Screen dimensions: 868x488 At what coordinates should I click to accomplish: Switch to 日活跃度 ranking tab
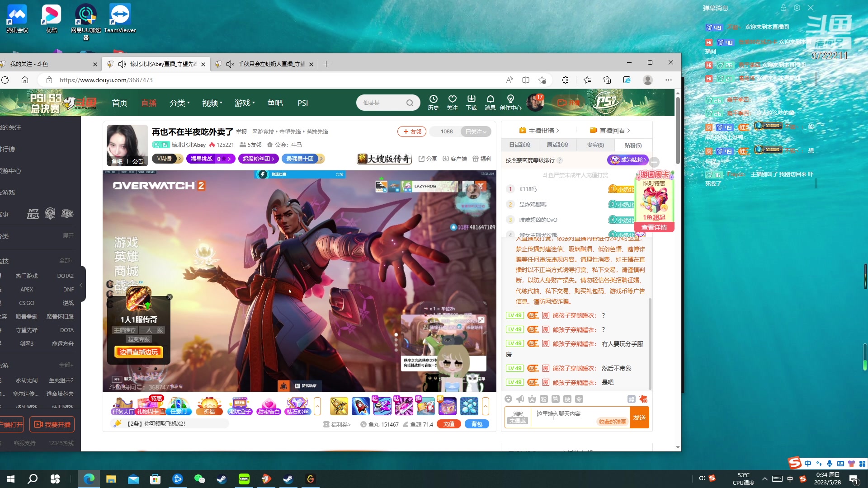coord(520,145)
